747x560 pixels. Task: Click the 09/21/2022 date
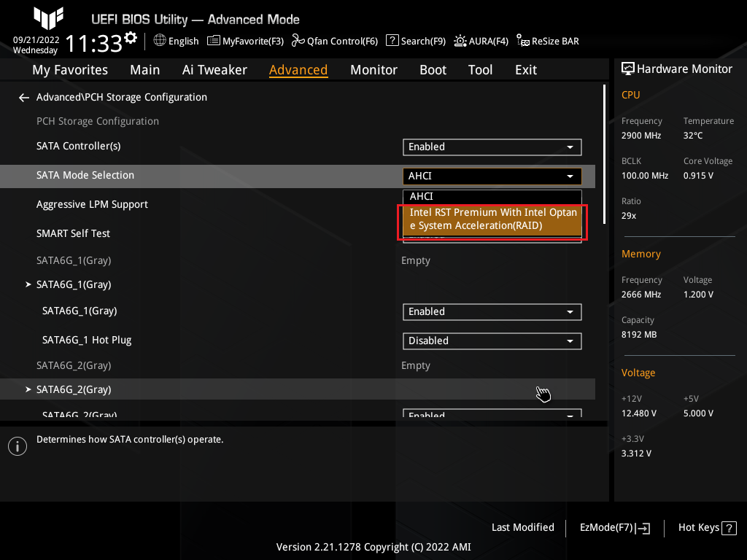coord(36,40)
